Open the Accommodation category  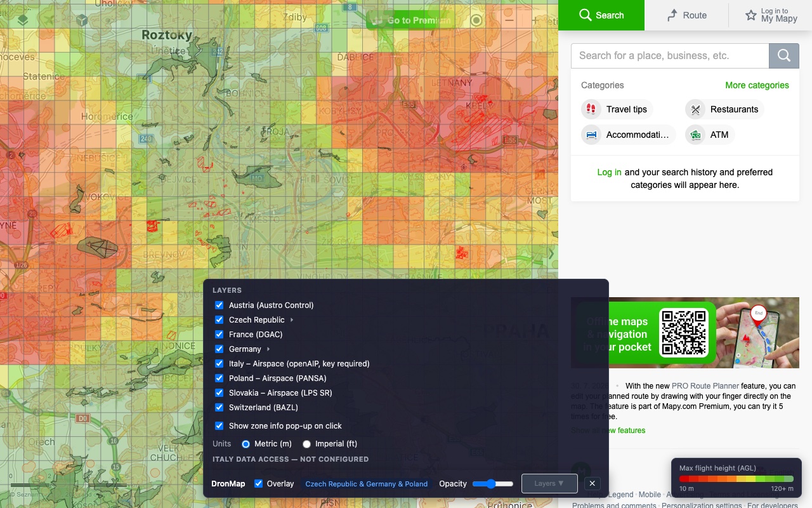628,135
